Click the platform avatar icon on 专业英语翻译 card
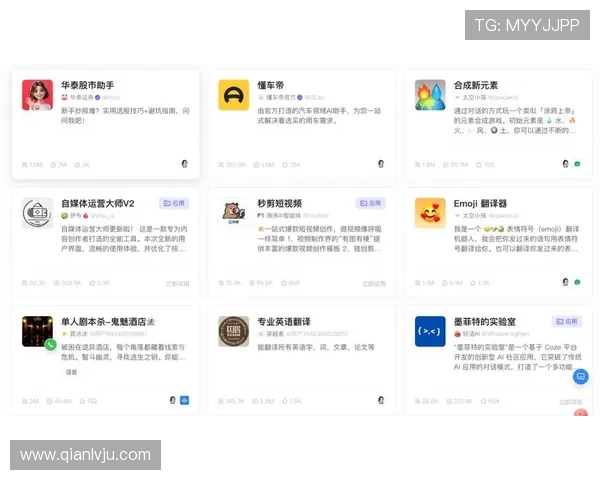Screen dimensions: 600x480 (381, 400)
